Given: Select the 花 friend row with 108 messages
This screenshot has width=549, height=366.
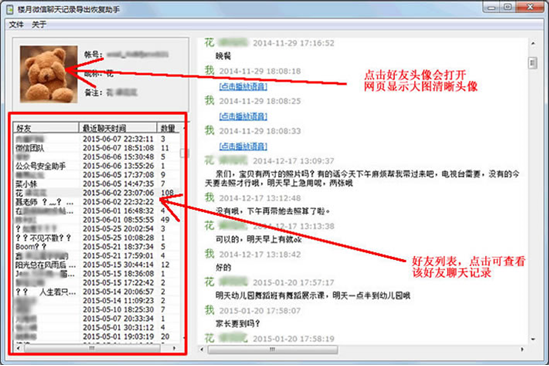Looking at the screenshot, I should [97, 193].
